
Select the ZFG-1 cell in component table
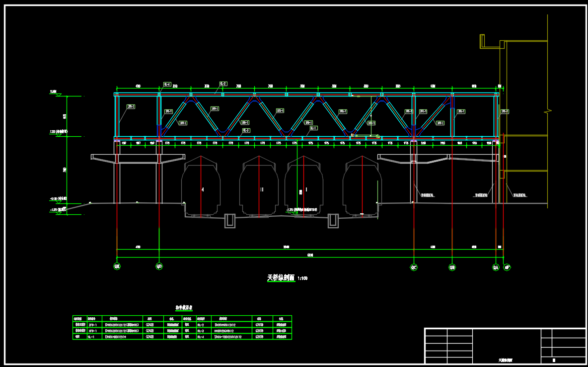[92, 324]
